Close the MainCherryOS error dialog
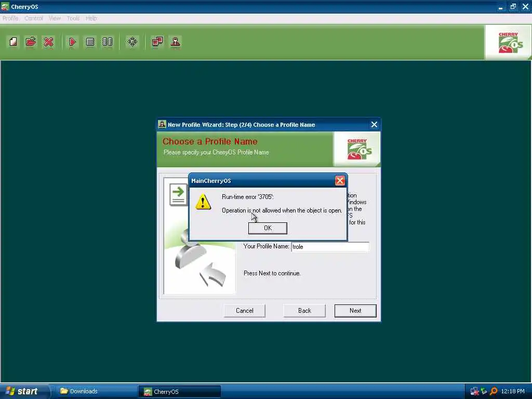Image resolution: width=532 pixels, height=399 pixels. coord(340,181)
